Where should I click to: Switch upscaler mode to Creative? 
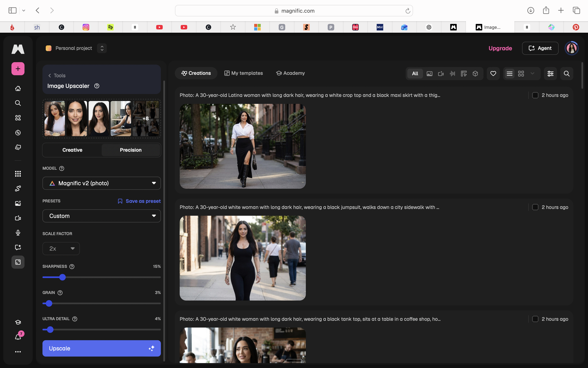(x=72, y=150)
